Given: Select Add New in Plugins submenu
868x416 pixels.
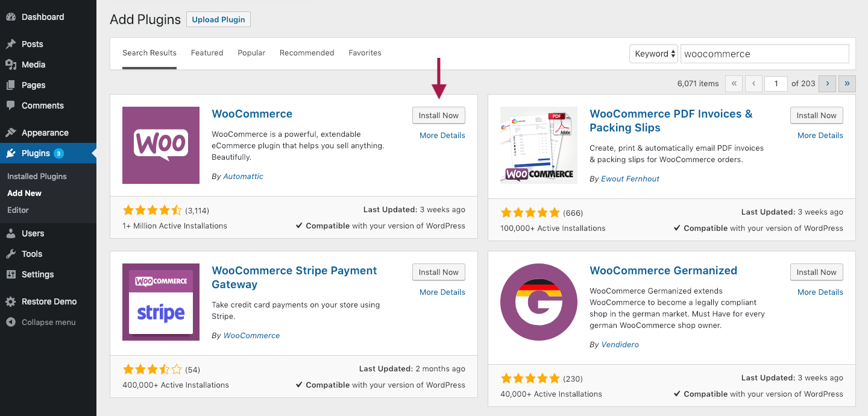Looking at the screenshot, I should coord(24,194).
